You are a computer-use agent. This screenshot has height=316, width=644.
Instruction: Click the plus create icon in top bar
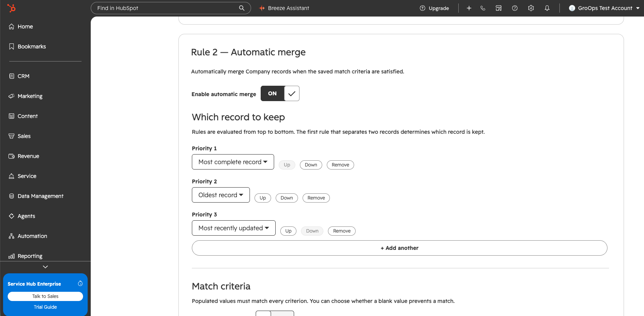point(469,8)
